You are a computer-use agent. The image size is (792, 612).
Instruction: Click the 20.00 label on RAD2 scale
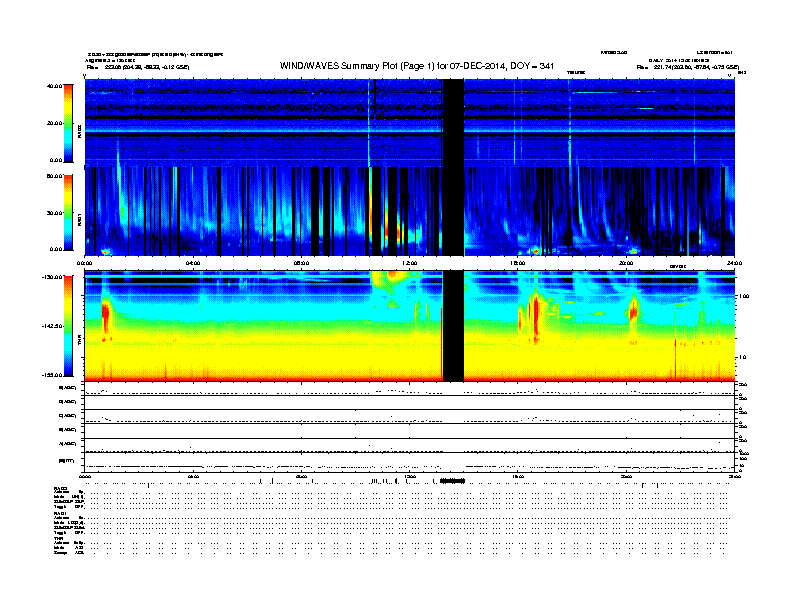pos(54,123)
